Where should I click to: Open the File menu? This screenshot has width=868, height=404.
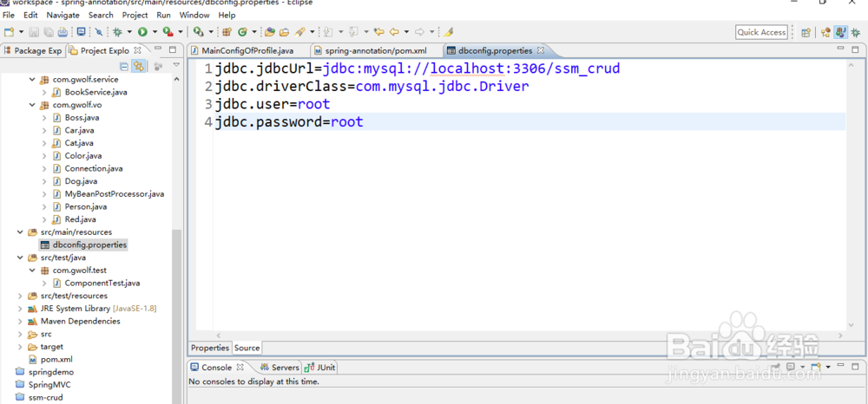pos(9,15)
